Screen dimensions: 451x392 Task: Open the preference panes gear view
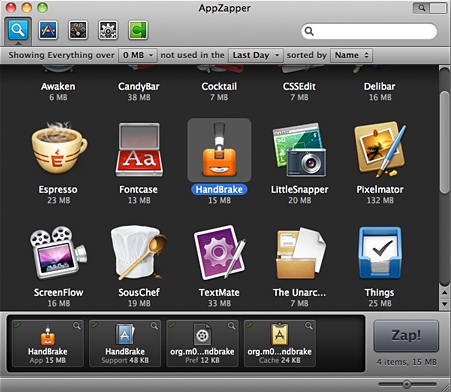tap(108, 30)
